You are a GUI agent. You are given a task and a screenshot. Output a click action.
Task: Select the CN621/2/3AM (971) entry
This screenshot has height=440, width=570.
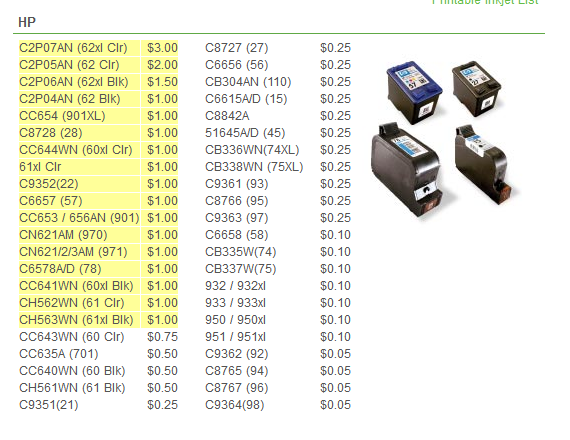73,252
